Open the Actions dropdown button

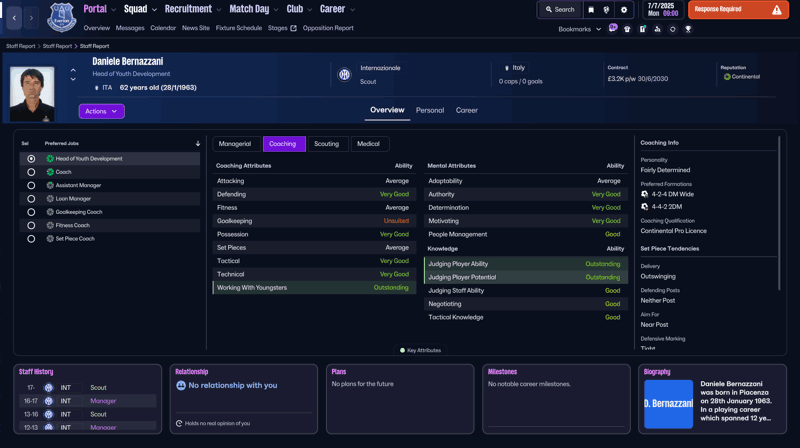102,111
